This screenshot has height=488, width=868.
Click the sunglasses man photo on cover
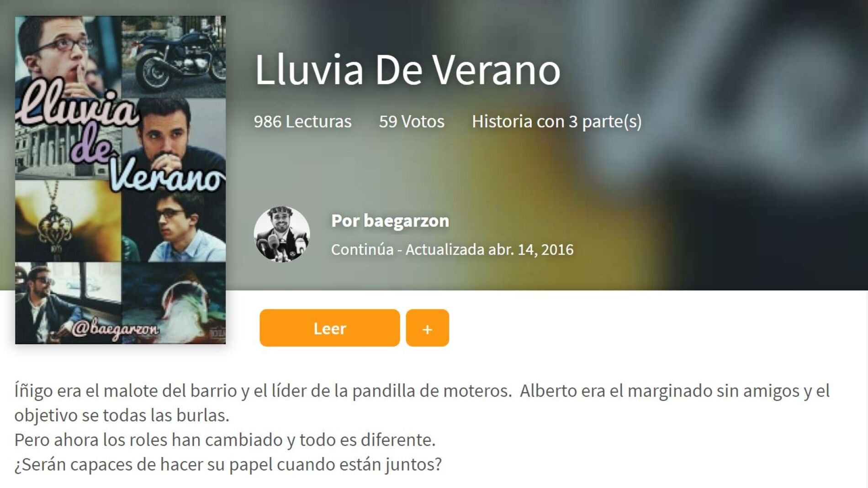point(68,303)
